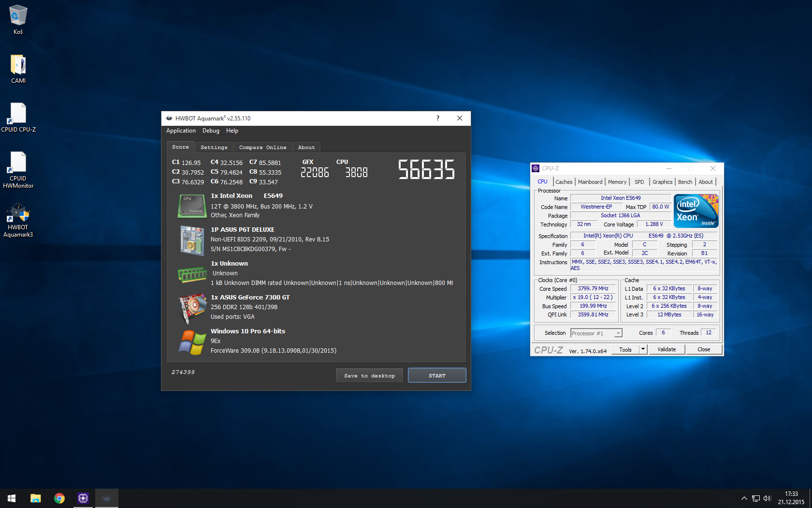
Task: Click the 274399 number in Aquamark footer
Action: pyautogui.click(x=183, y=372)
